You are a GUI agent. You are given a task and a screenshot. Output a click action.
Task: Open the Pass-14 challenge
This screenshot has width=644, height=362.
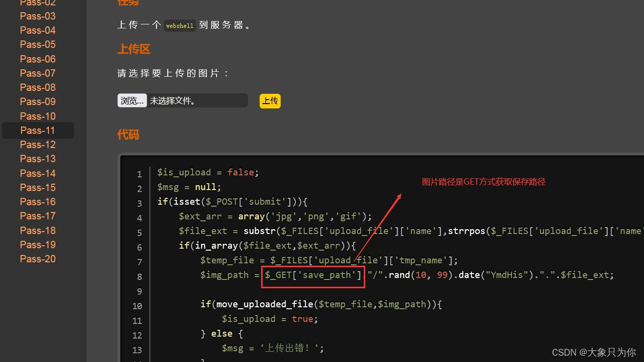point(38,173)
